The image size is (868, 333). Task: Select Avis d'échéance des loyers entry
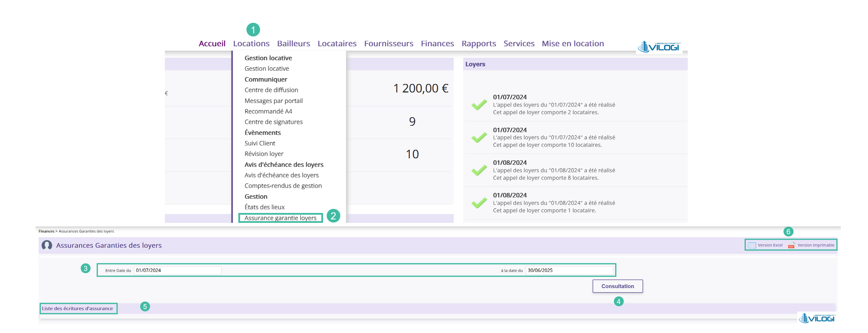point(281,175)
